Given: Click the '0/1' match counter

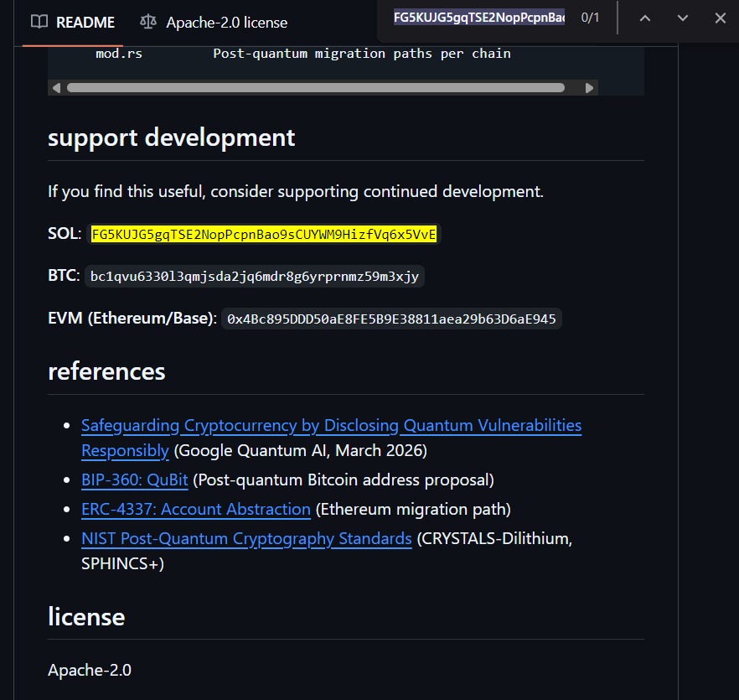Looking at the screenshot, I should click(590, 18).
